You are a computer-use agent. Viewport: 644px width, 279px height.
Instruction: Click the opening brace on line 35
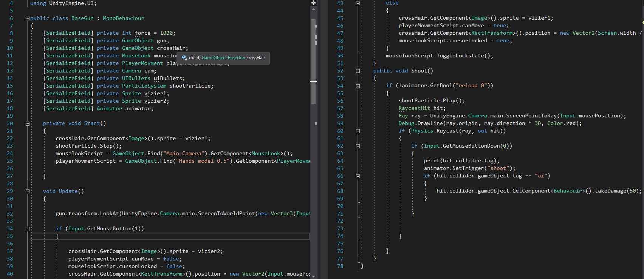[x=57, y=236]
